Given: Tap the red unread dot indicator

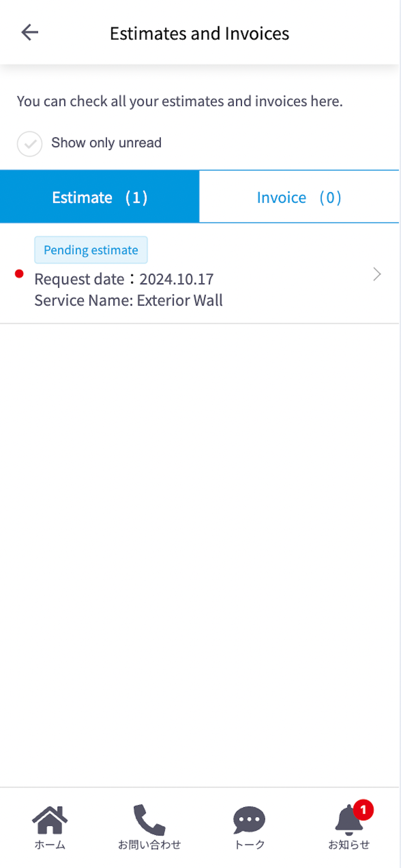Looking at the screenshot, I should click(19, 274).
